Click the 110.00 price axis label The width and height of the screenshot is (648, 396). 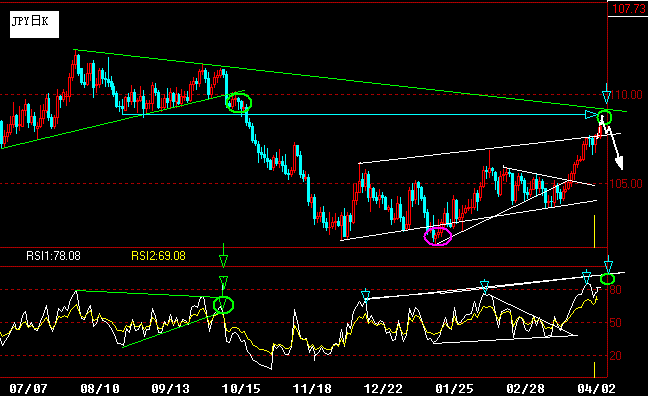[x=627, y=95]
